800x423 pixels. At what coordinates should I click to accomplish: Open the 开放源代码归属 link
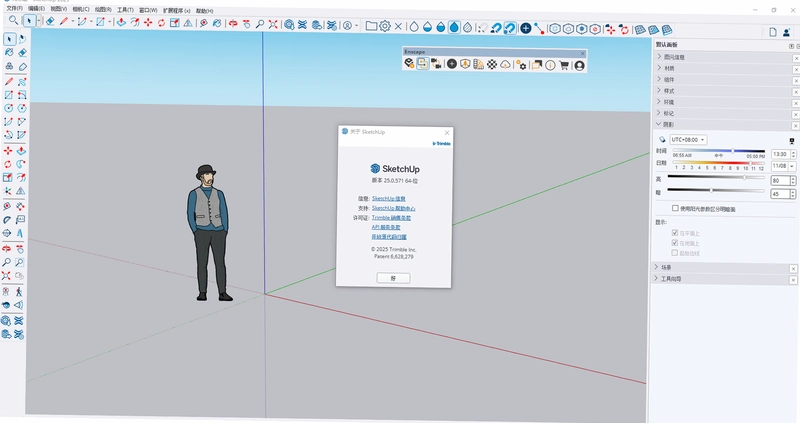point(389,237)
